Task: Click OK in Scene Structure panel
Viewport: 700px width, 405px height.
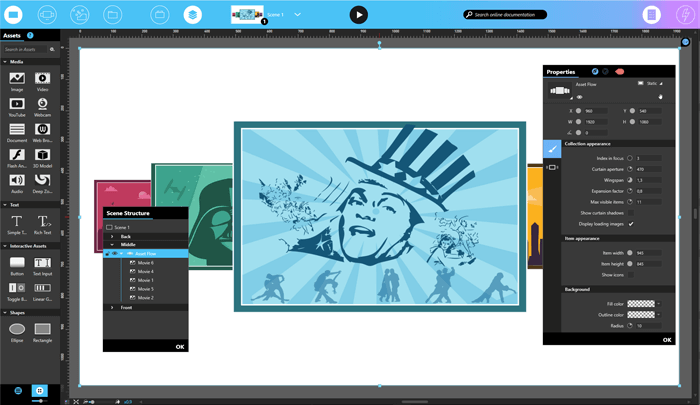Action: coord(180,347)
